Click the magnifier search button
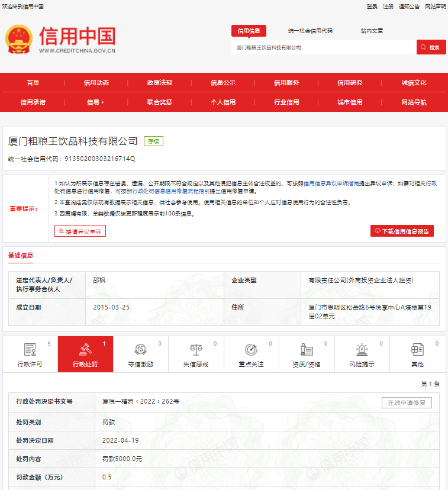The image size is (448, 490). coord(431,47)
